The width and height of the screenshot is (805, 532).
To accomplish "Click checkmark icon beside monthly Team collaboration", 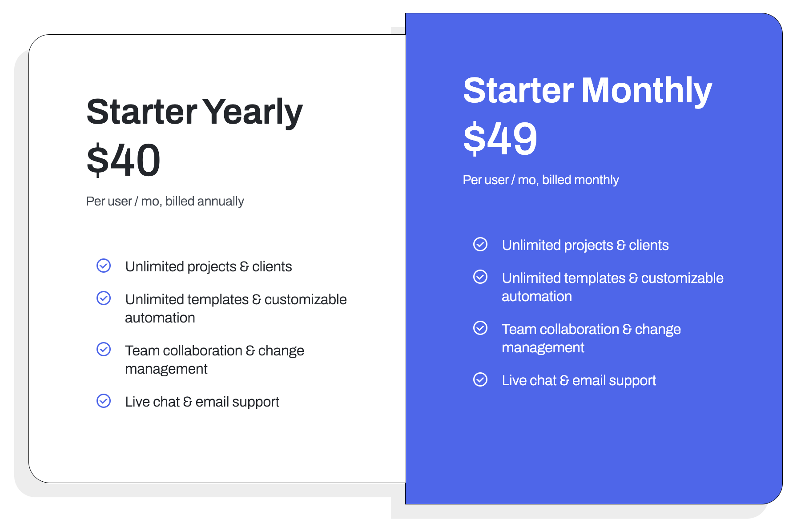I will point(480,328).
